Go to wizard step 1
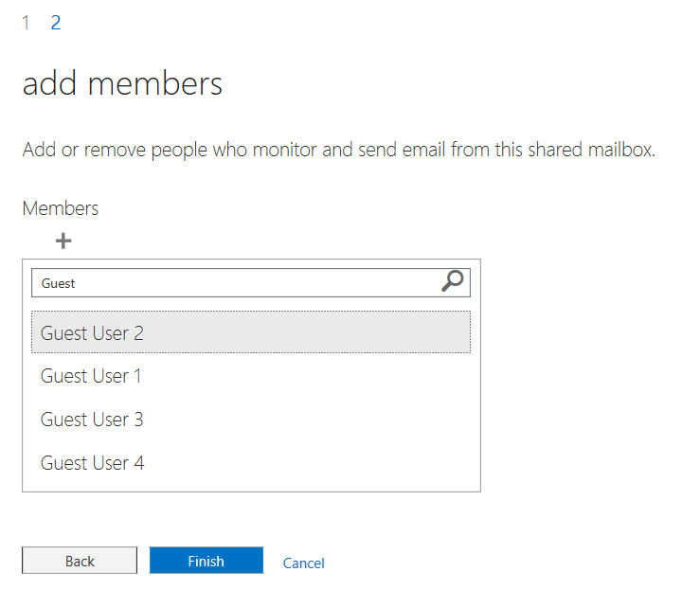Screen dimensions: 700x608 (x=26, y=23)
